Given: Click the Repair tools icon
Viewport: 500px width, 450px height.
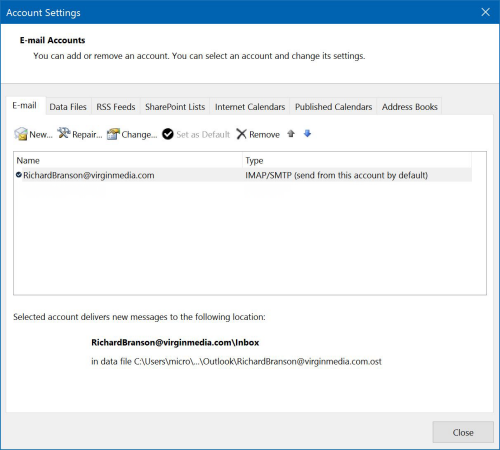Looking at the screenshot, I should 63,133.
